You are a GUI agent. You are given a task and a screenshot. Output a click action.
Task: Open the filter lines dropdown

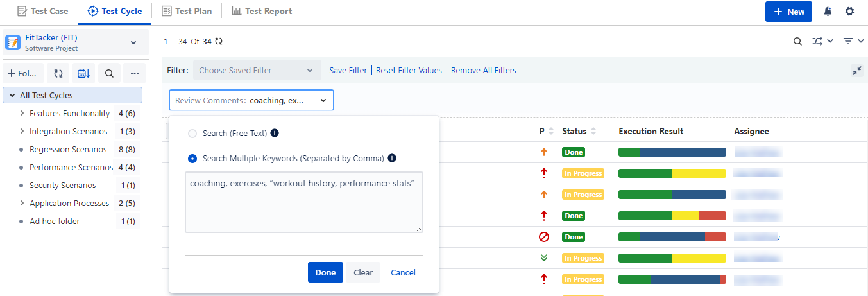pyautogui.click(x=854, y=41)
